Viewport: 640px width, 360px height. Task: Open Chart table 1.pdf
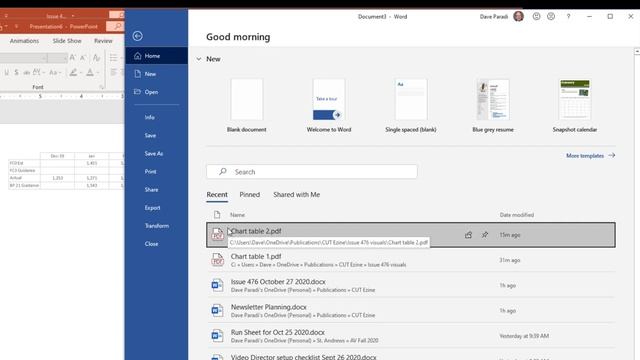(411, 260)
